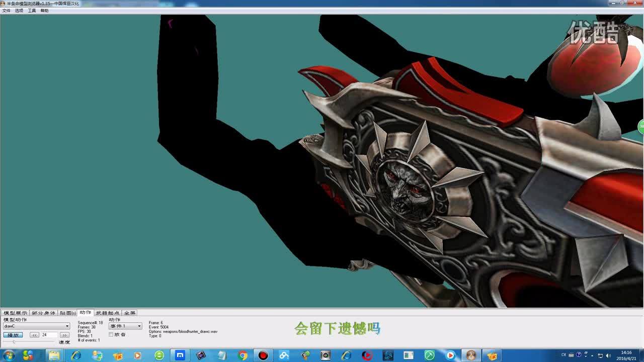Viewport: 644px width, 362px height.
Task: Click the 播放 play button
Action: pyautogui.click(x=13, y=335)
